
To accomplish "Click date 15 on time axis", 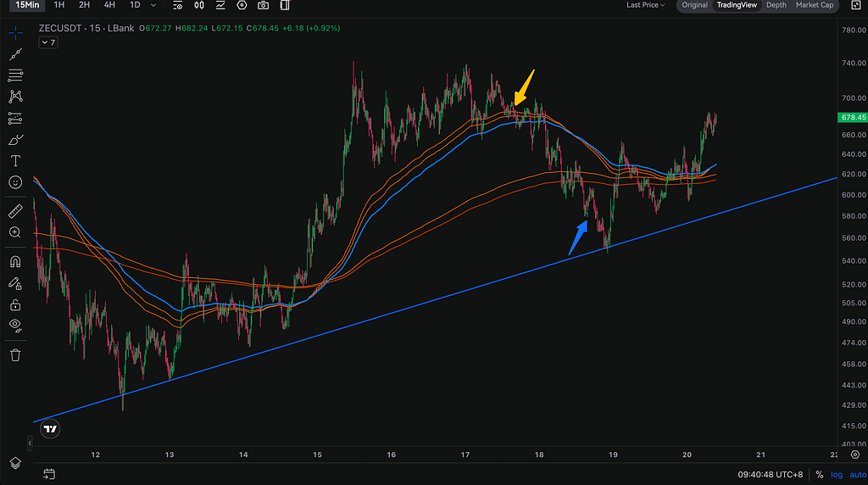I will click(x=317, y=454).
